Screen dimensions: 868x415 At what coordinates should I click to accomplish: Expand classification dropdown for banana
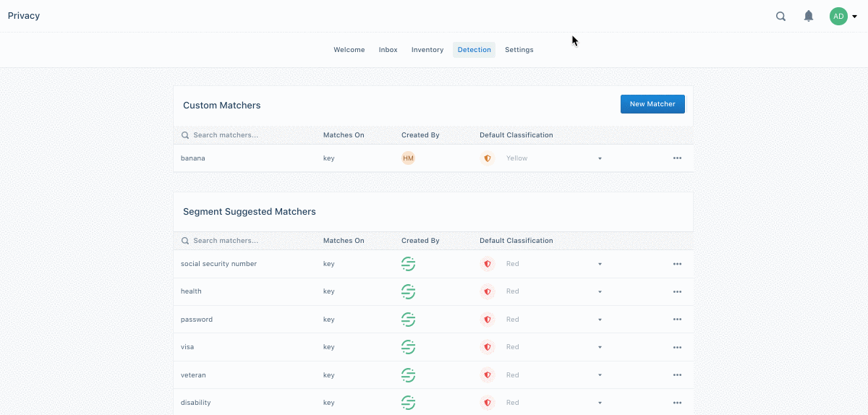(600, 158)
